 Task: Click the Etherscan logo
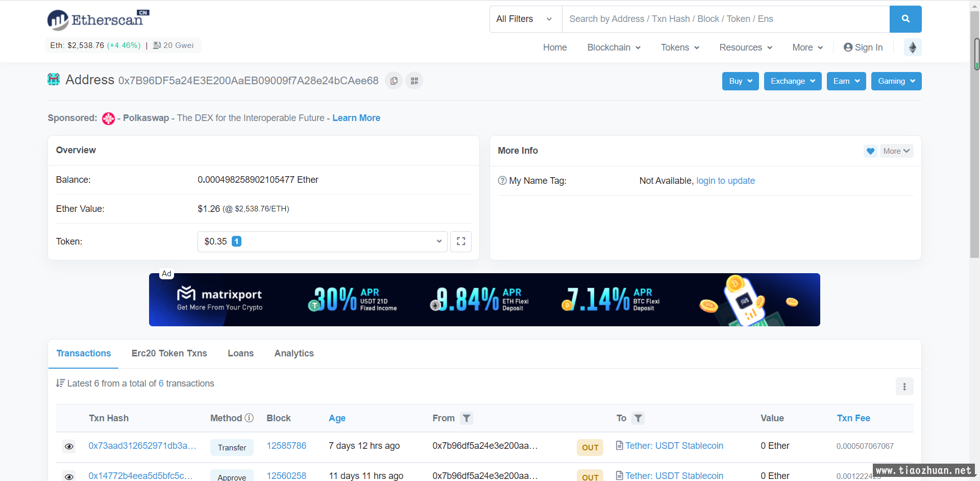tap(98, 19)
